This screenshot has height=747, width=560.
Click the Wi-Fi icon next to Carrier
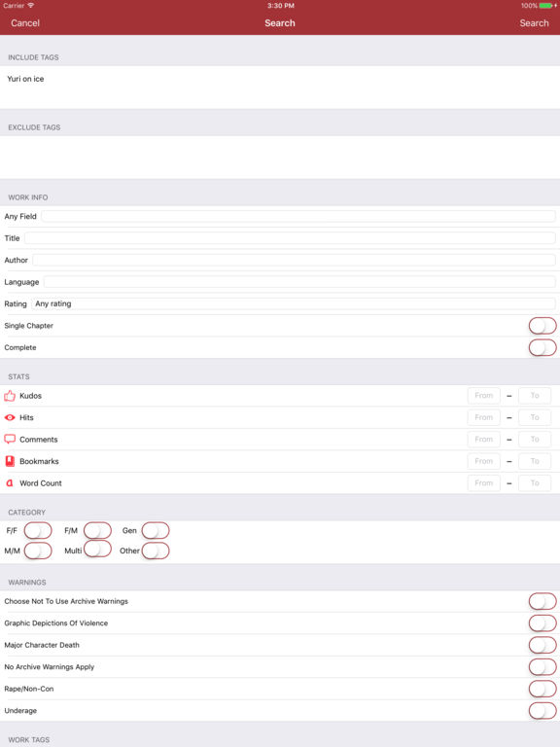tap(31, 5)
